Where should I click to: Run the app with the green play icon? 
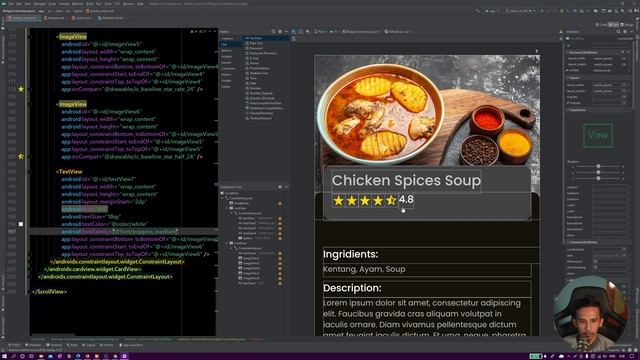tap(542, 11)
